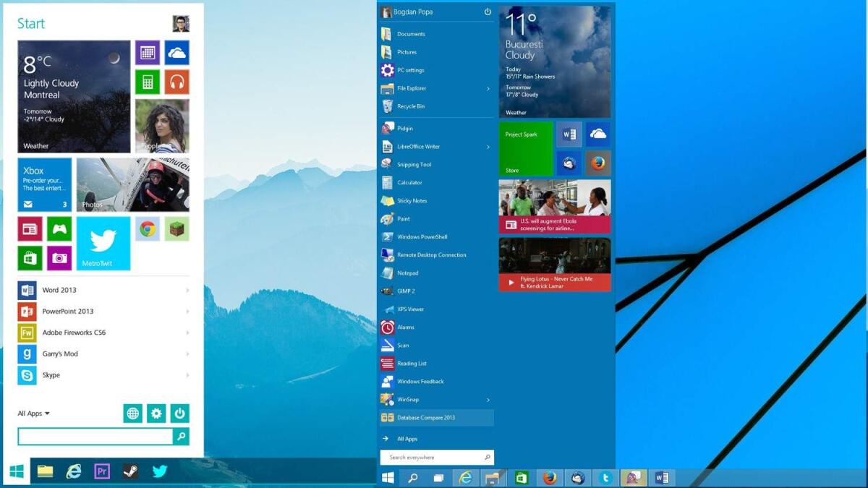Launch Adobe Premiere Pro from the taskbar
Screen dimensions: 868x488
point(103,471)
